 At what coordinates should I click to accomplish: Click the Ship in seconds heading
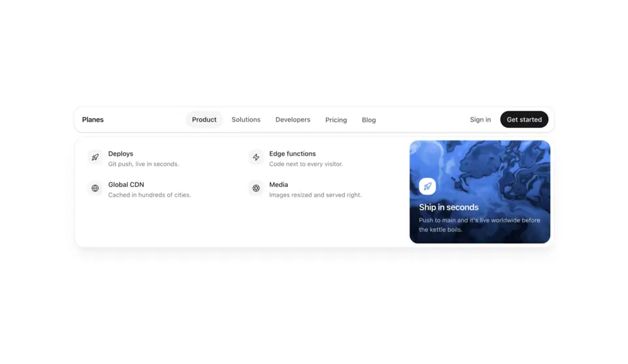pos(449,207)
